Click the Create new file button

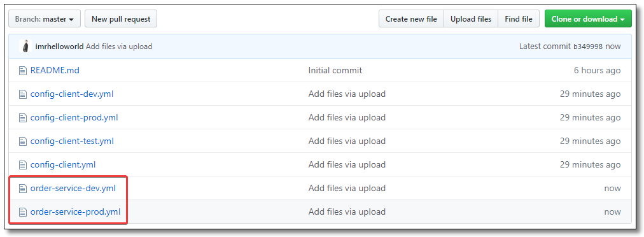pyautogui.click(x=411, y=19)
